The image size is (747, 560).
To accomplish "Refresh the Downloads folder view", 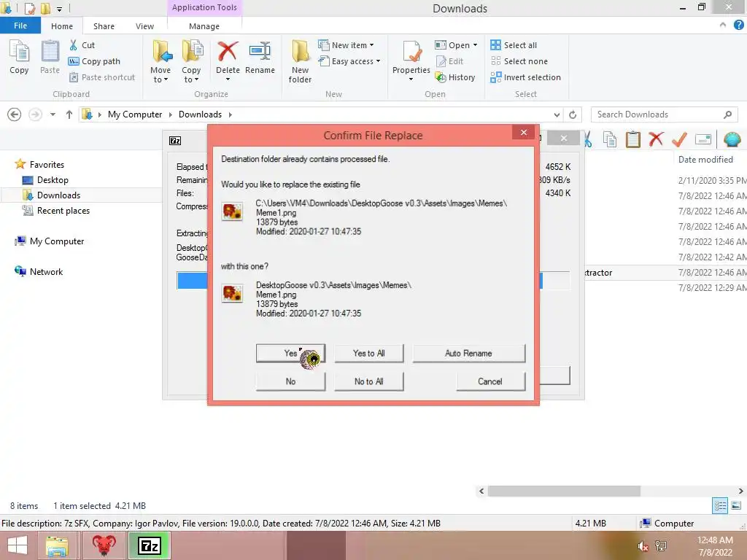I will (x=573, y=114).
